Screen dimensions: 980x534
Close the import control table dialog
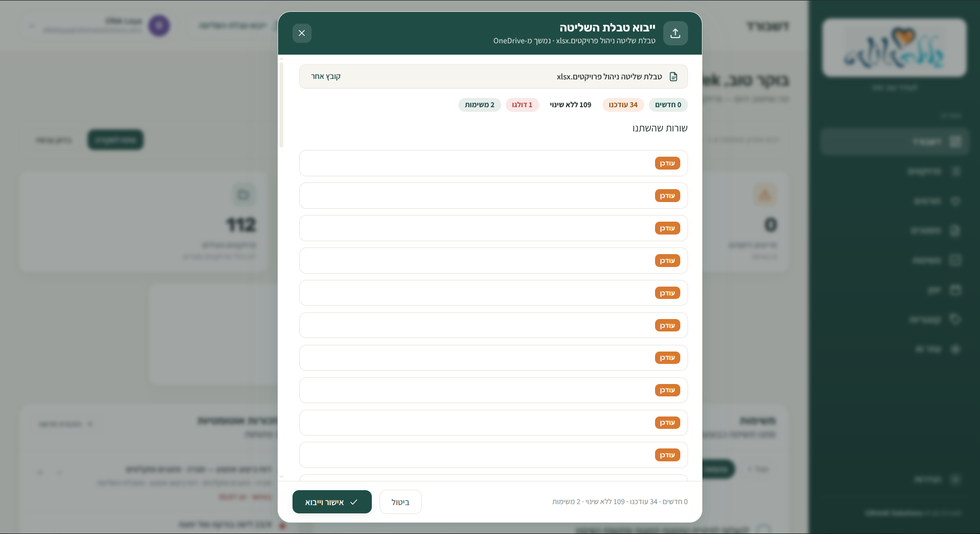tap(302, 33)
